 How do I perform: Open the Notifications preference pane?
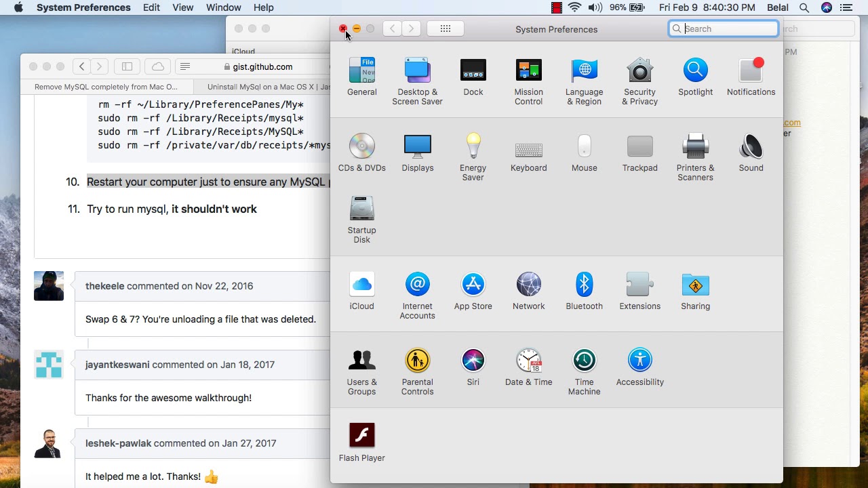point(751,77)
